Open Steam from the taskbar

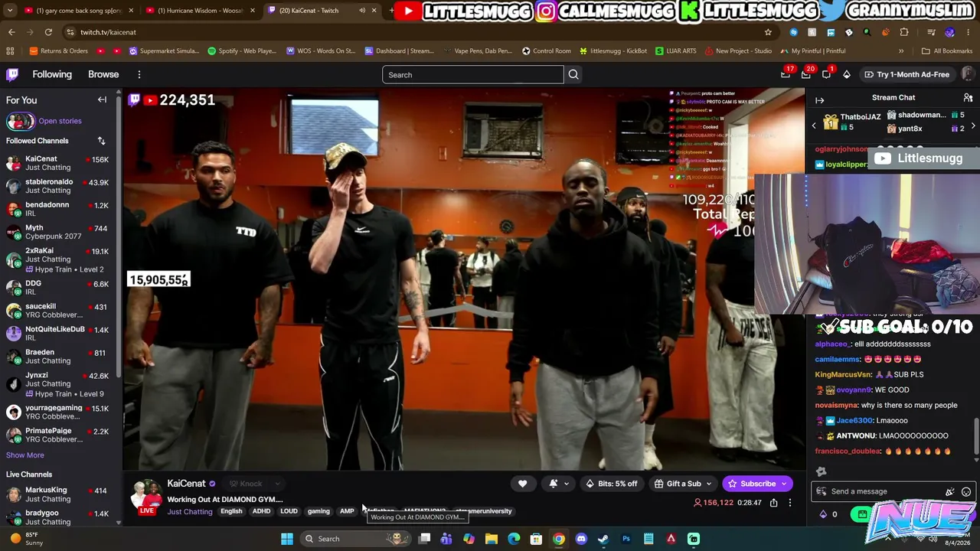pos(603,539)
